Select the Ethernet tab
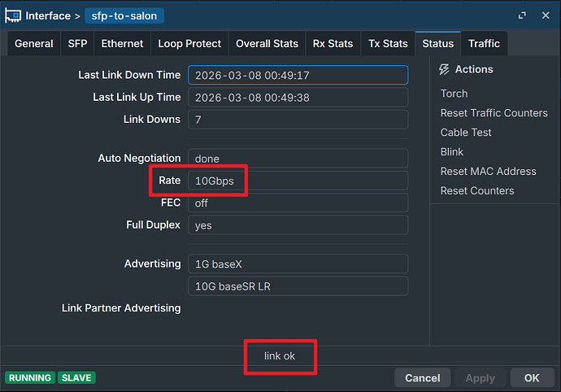This screenshot has height=392, width=561. [122, 44]
